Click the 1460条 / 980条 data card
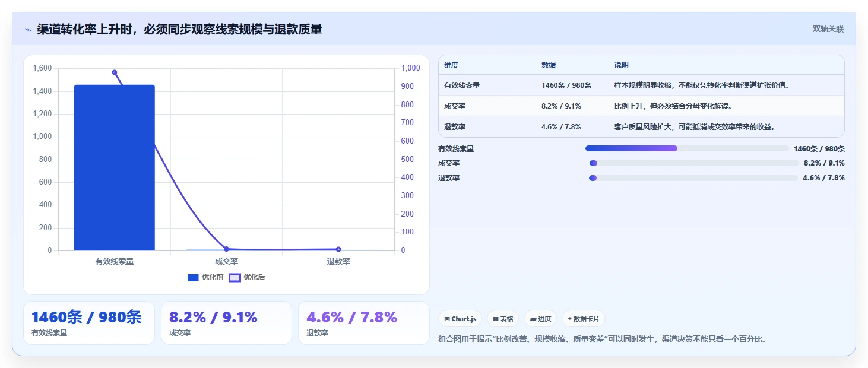 tap(89, 323)
